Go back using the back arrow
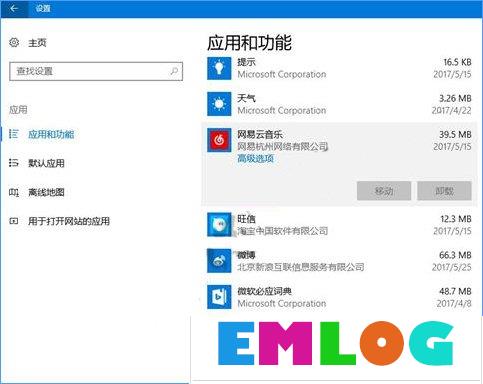 [x=14, y=8]
